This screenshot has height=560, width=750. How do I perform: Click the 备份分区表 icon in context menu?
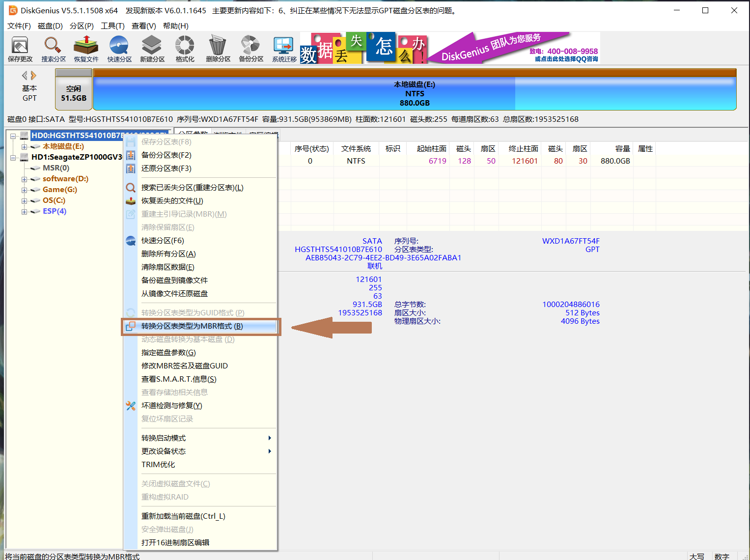(131, 155)
